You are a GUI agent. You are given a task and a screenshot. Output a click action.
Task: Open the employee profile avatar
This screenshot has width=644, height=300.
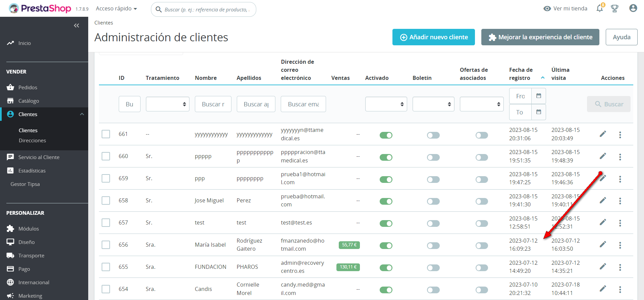tap(633, 8)
